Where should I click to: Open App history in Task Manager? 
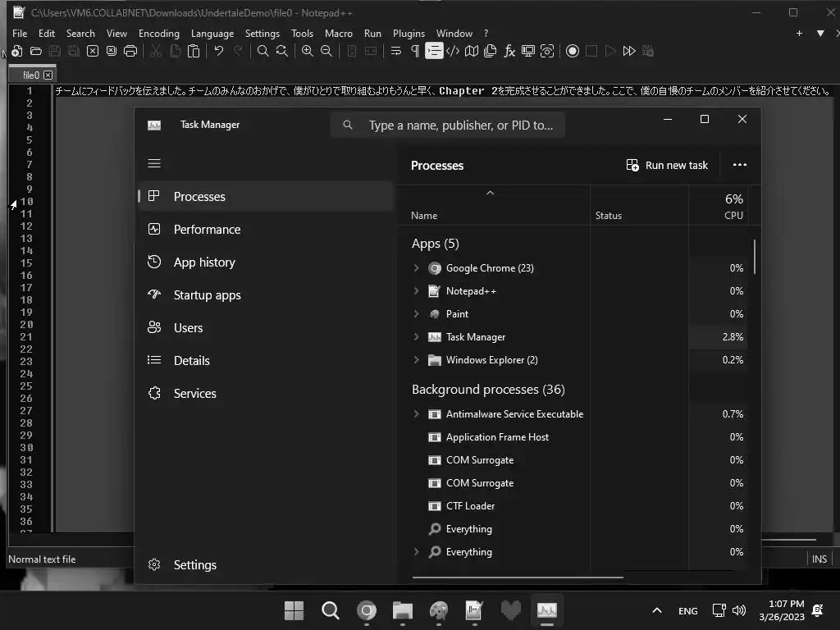(x=267, y=262)
